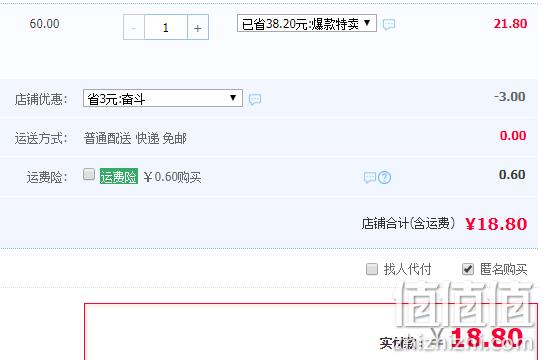Uncheck the 匿名购买 anonymous purchase checkbox
This screenshot has height=360, width=543.
click(x=468, y=269)
